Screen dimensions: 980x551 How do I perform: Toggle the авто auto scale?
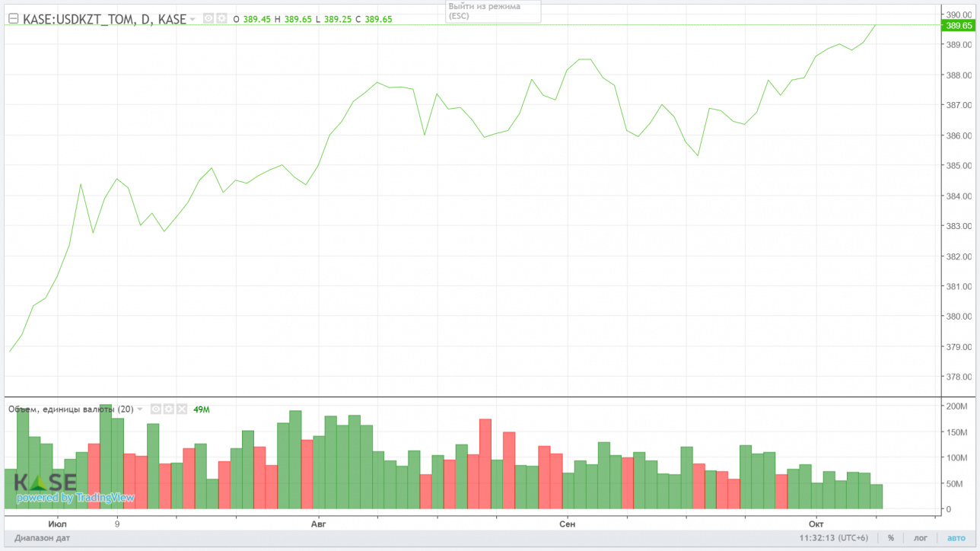click(x=956, y=538)
